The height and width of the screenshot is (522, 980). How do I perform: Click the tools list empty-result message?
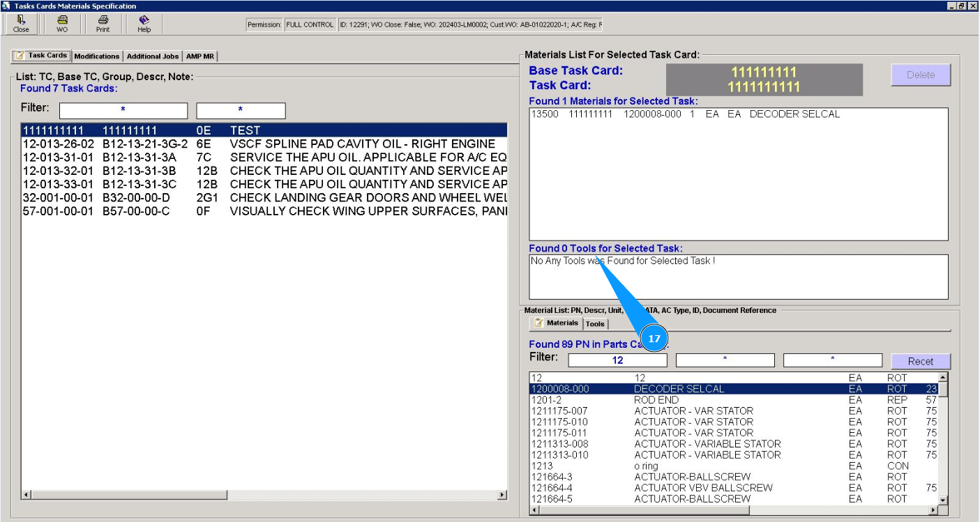click(623, 261)
